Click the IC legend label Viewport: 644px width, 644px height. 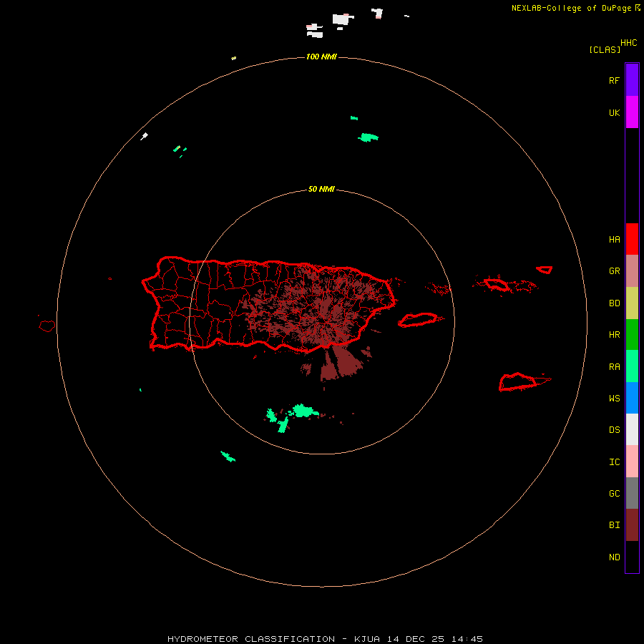(x=614, y=462)
